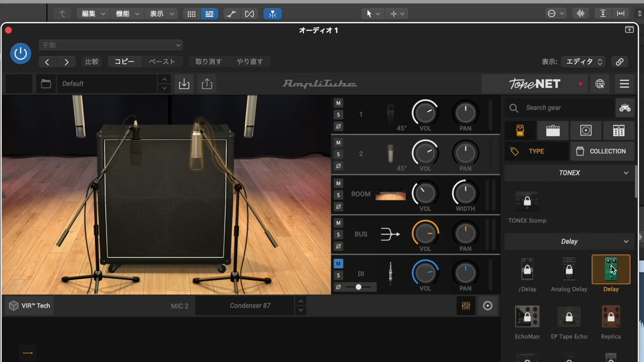This screenshot has height=362, width=644.
Task: Click the BUS routing merge icon
Action: 390,234
